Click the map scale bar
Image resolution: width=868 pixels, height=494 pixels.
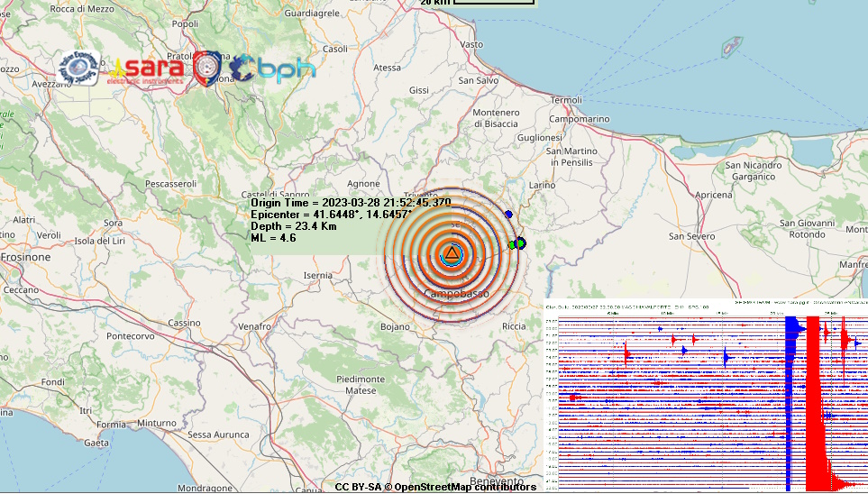click(x=493, y=3)
